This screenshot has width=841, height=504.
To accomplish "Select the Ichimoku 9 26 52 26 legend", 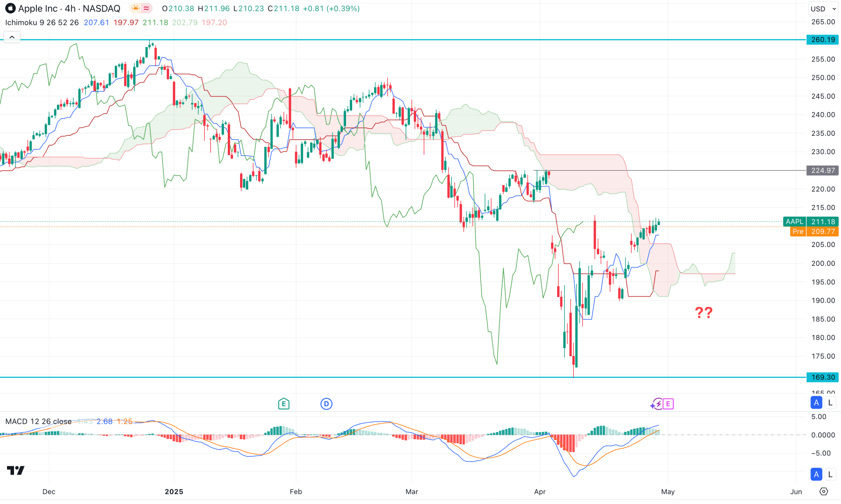I will click(x=42, y=22).
